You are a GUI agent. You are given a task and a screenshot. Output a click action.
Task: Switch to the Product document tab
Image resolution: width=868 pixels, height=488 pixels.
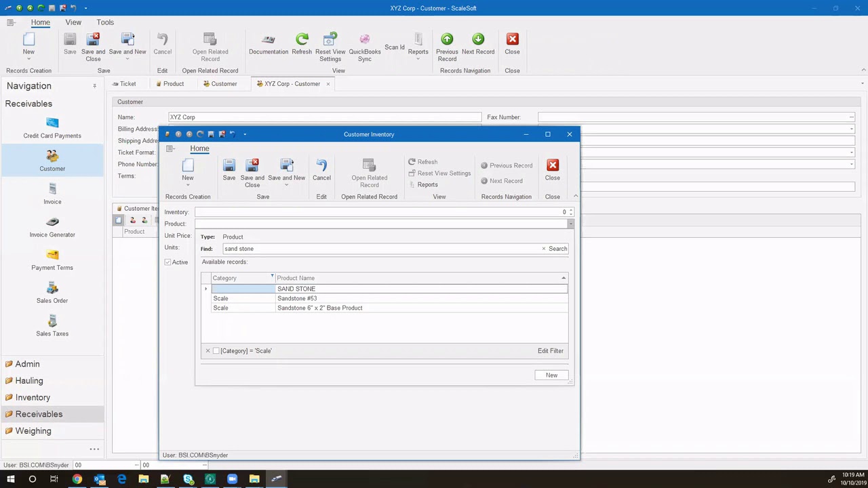click(x=169, y=84)
